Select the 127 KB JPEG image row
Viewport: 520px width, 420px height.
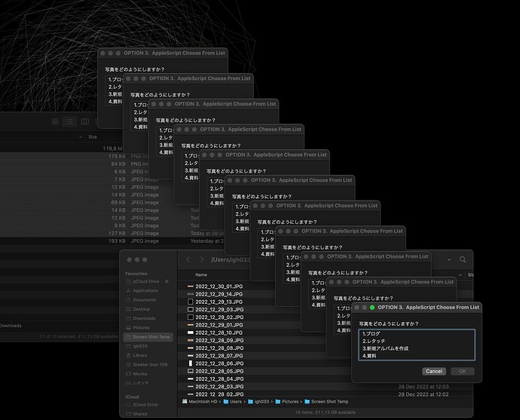(113, 233)
